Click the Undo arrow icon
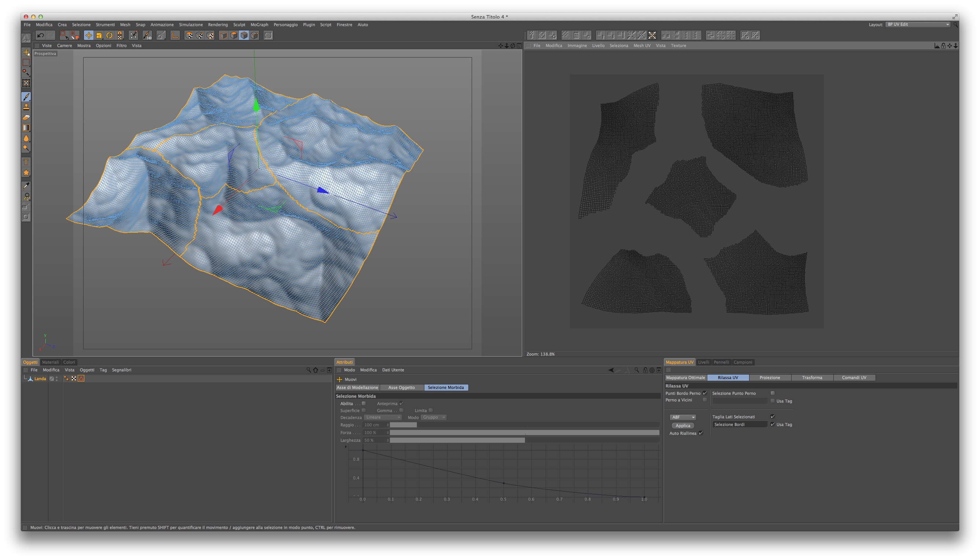980x560 pixels. pyautogui.click(x=40, y=36)
